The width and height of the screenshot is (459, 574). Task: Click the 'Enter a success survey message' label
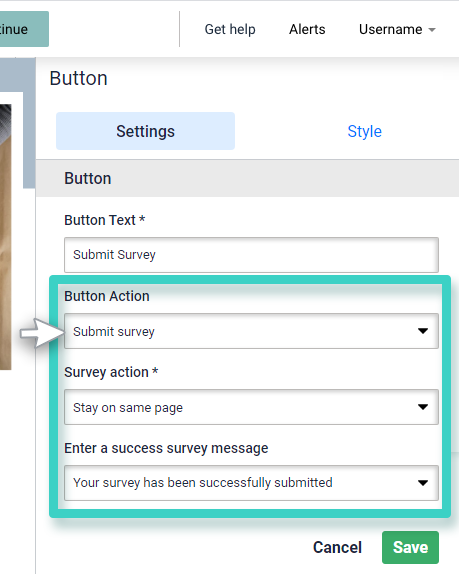click(166, 448)
